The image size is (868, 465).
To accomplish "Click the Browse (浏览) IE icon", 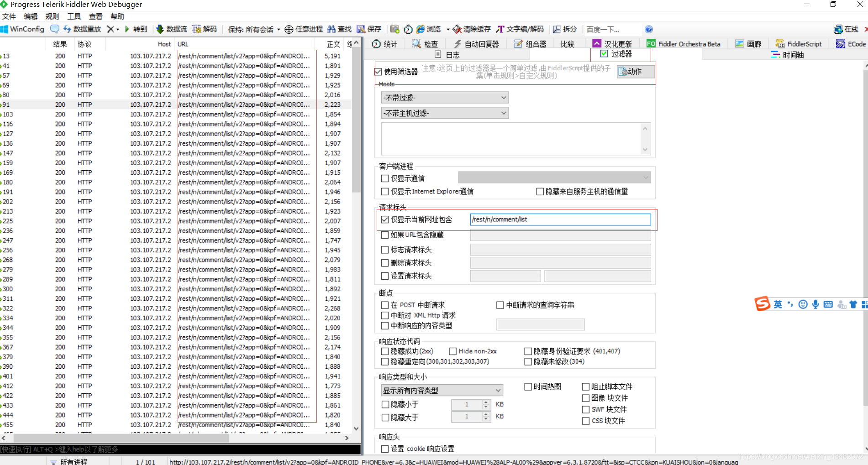I will click(x=421, y=29).
